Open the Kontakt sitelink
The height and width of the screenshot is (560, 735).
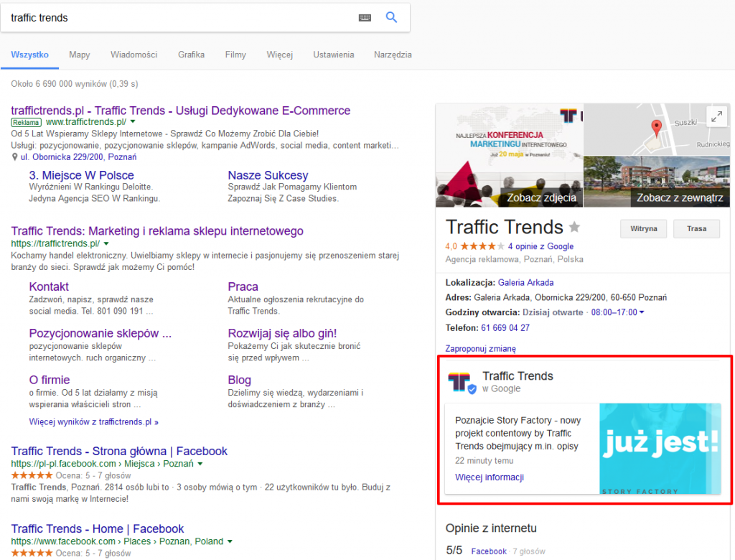[x=49, y=286]
